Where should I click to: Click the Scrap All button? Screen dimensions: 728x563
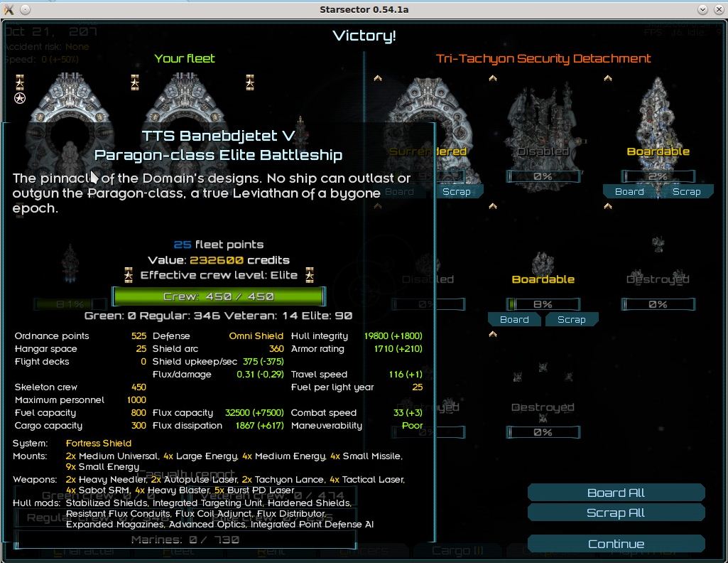click(616, 513)
